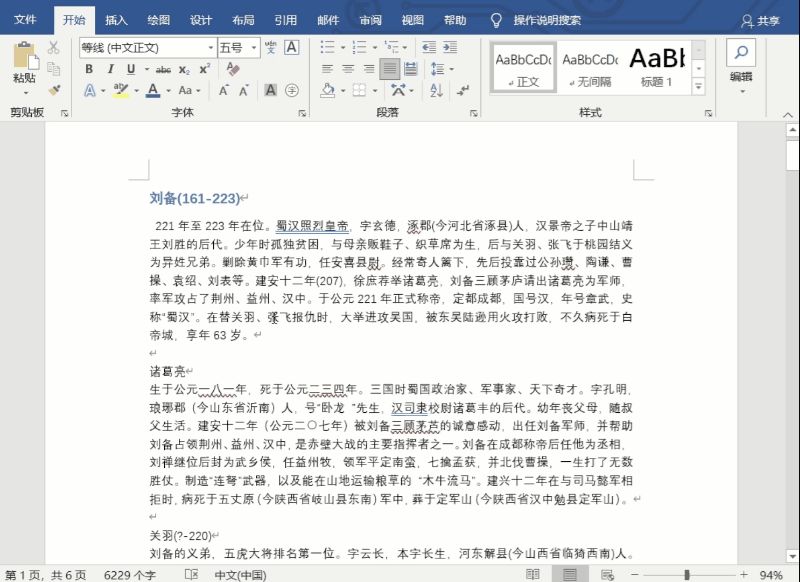Viewport: 800px width, 582px height.
Task: Apply subscript formatting
Action: 185,68
